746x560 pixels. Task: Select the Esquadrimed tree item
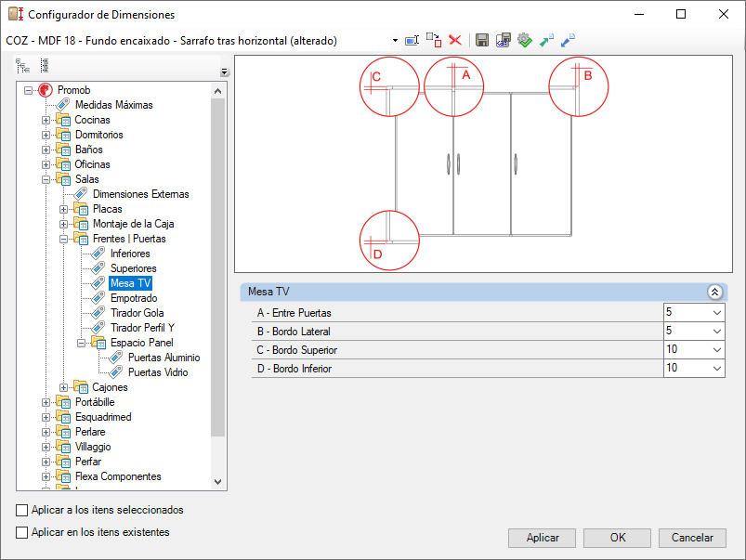coord(103,417)
